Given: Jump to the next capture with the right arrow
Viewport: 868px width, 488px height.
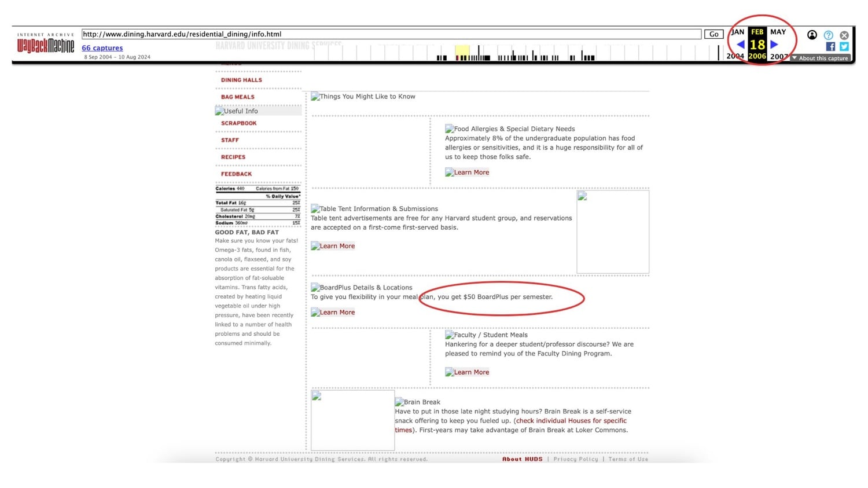Looking at the screenshot, I should point(774,45).
